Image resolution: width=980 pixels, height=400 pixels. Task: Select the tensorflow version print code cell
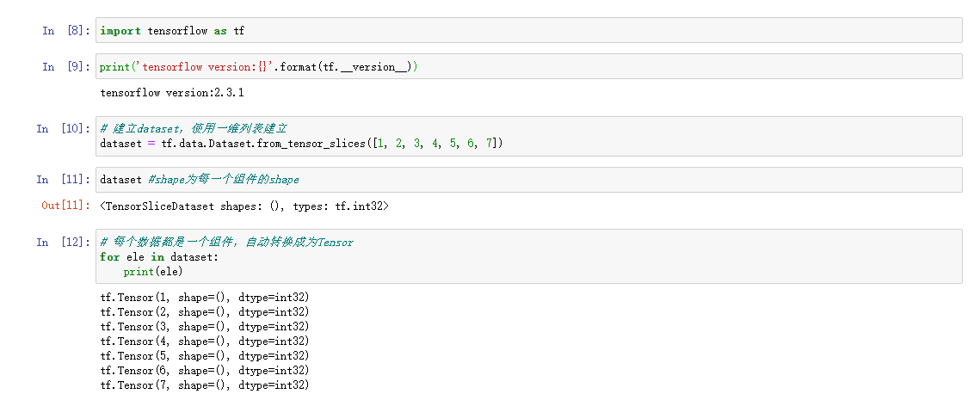(x=529, y=67)
